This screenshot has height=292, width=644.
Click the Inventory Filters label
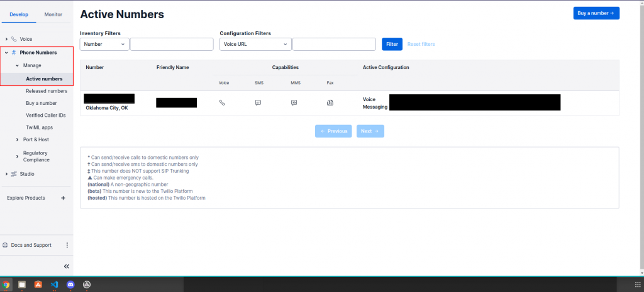coord(100,34)
